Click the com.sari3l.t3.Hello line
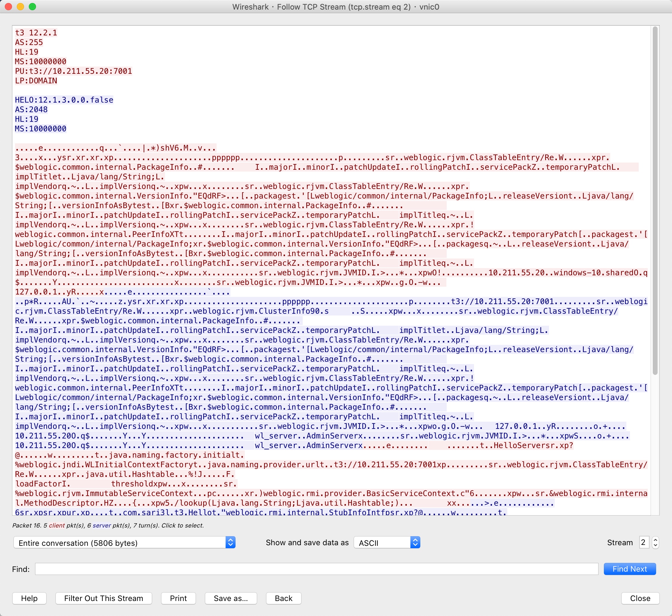The height and width of the screenshot is (616, 672). point(261,512)
